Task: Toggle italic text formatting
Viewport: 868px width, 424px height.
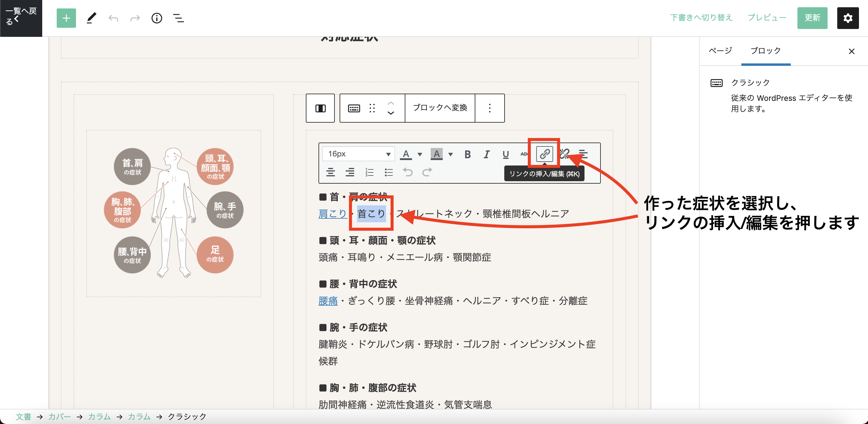Action: 486,154
